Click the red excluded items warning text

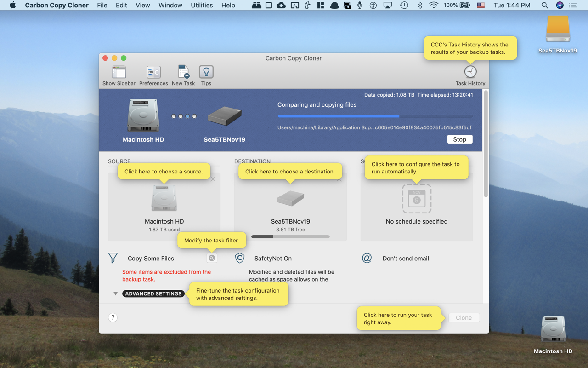pos(166,276)
